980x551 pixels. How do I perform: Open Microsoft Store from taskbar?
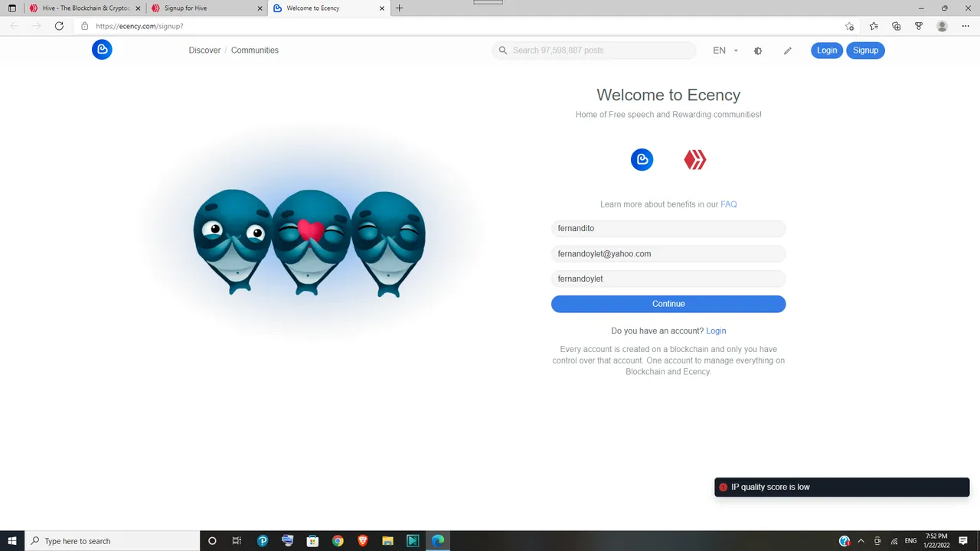point(312,540)
